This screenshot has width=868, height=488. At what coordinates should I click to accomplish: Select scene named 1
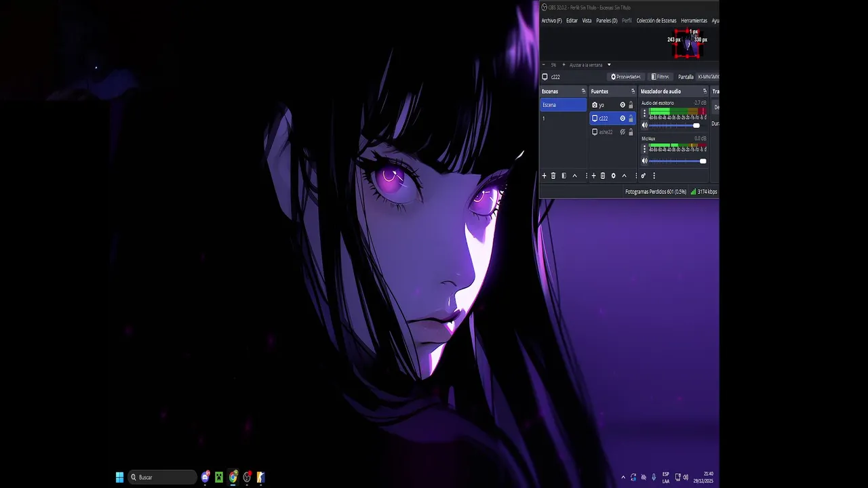(x=564, y=119)
